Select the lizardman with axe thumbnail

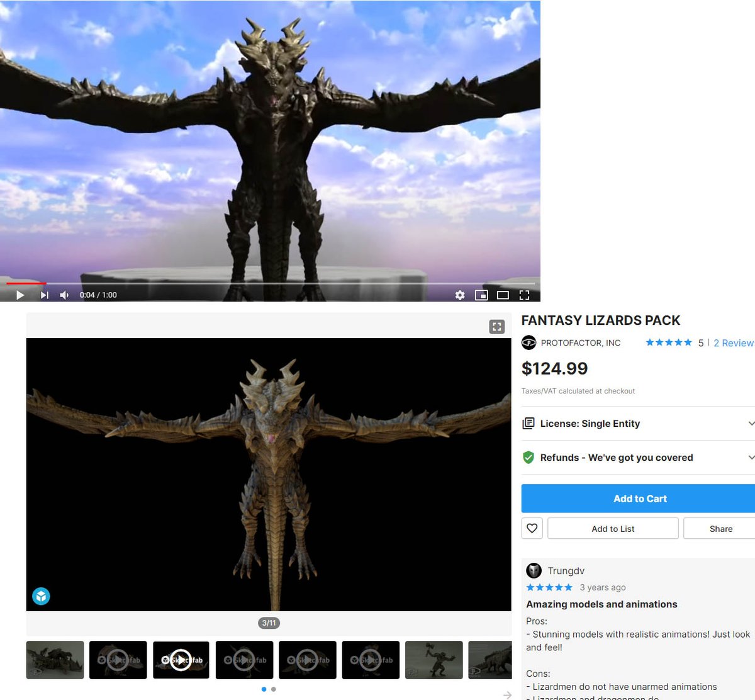point(434,660)
